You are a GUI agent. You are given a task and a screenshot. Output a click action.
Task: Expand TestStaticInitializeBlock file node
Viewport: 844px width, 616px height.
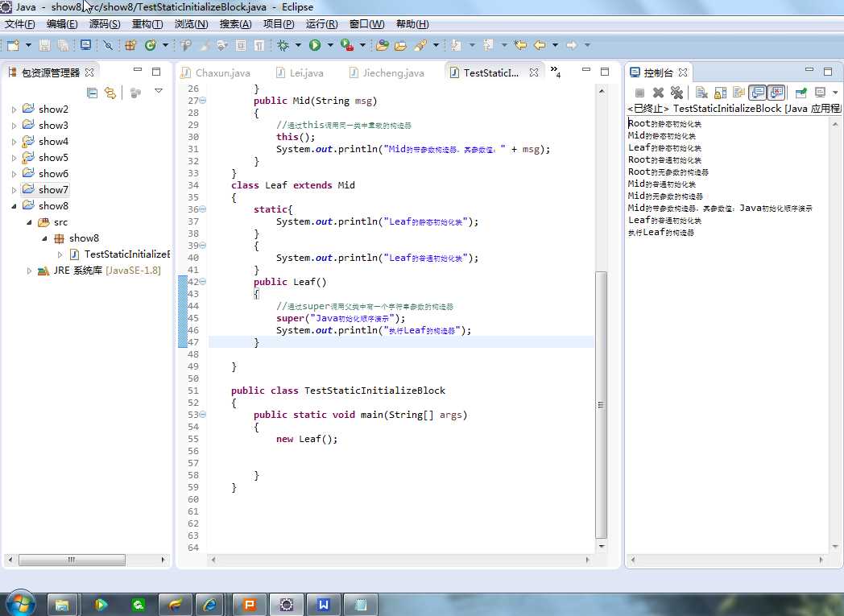60,254
